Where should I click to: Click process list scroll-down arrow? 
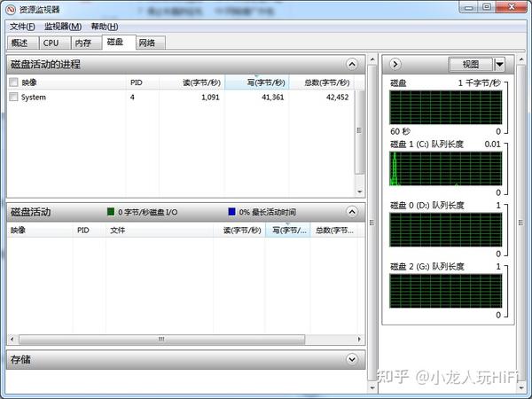[359, 192]
